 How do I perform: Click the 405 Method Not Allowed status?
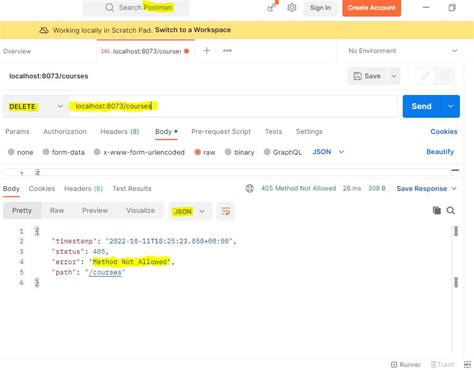tap(298, 188)
